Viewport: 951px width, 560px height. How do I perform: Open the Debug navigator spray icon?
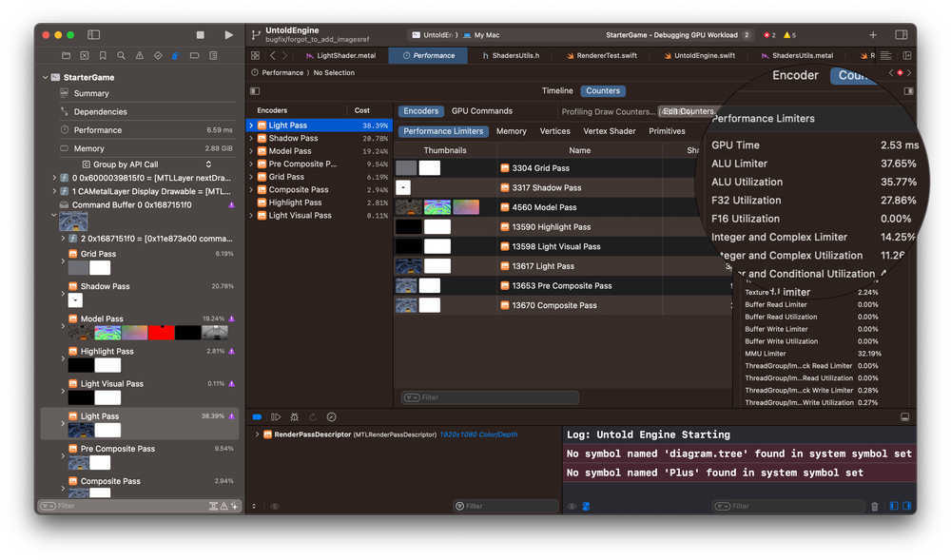coord(175,56)
